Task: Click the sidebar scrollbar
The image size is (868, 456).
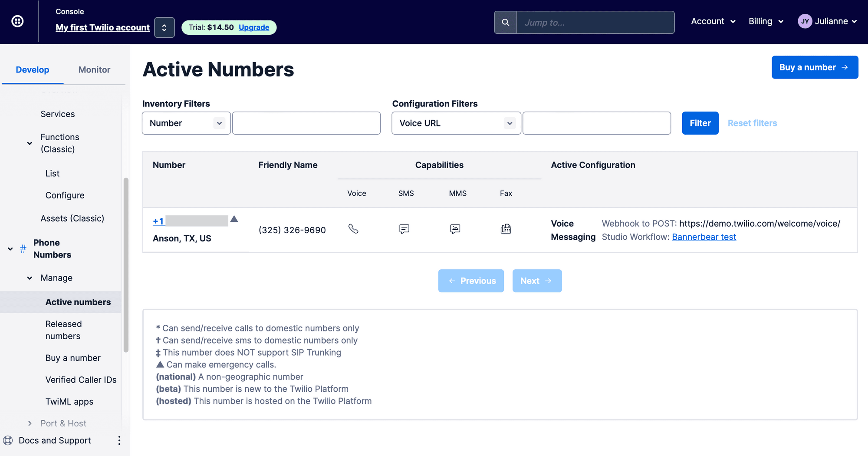Action: pos(126,265)
